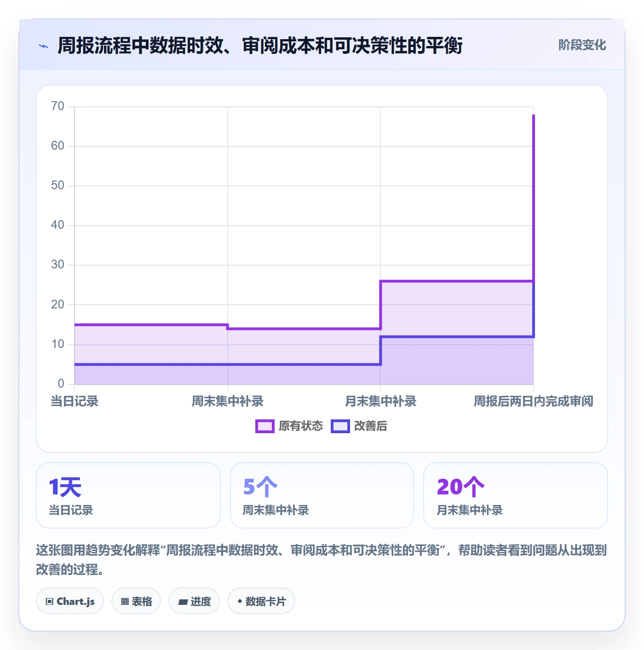The width and height of the screenshot is (644, 650).
Task: Click the chart title 周报流程中数据时效
Action: pyautogui.click(x=260, y=46)
